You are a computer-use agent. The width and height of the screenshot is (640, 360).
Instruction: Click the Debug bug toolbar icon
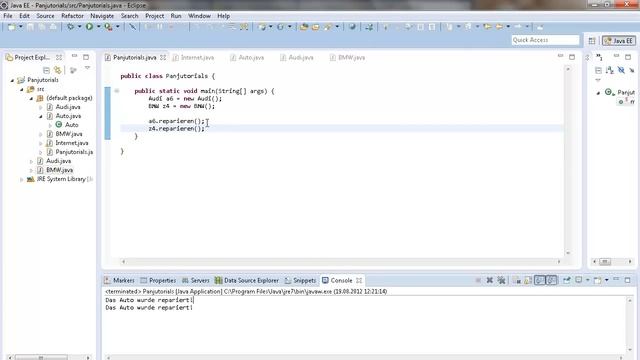(71, 27)
